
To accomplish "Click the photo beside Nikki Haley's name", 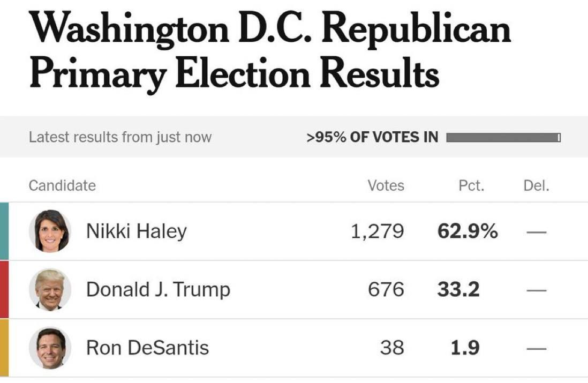I will pos(49,231).
